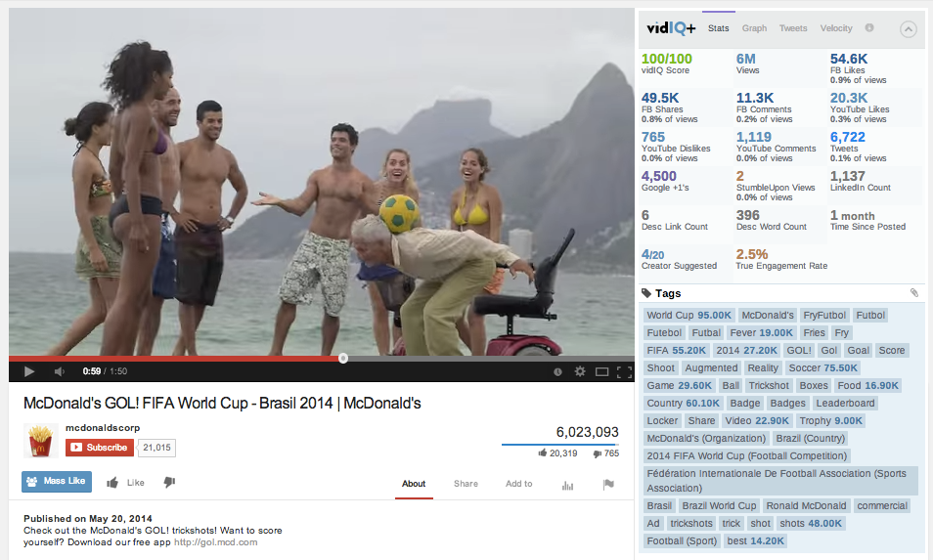This screenshot has height=560, width=933.
Task: Open video statistics bar chart icon
Action: click(567, 485)
